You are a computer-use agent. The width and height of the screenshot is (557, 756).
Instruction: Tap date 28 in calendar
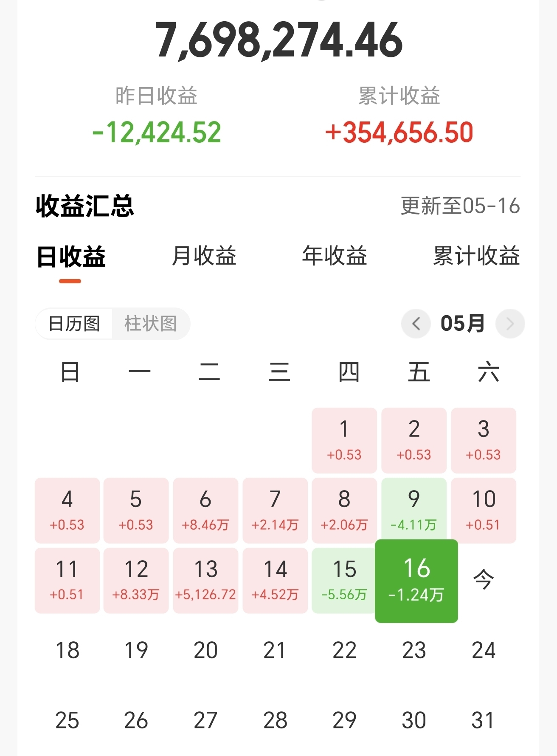pos(275,720)
